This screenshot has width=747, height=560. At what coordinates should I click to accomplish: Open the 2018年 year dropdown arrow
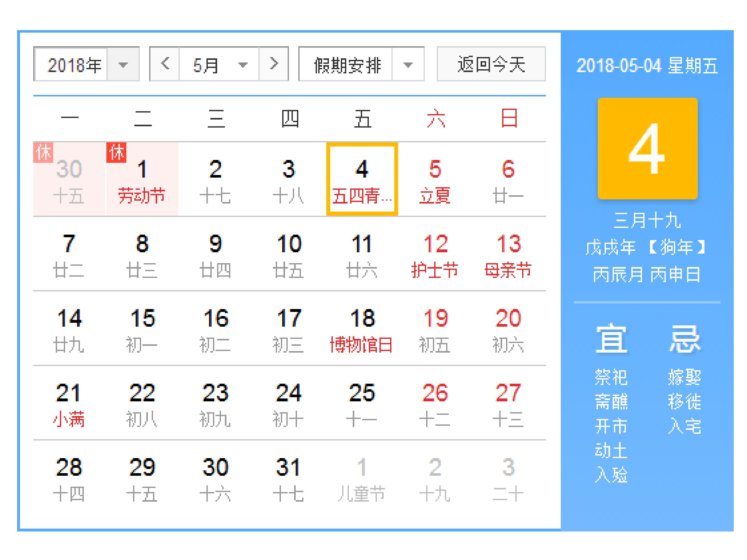pyautogui.click(x=123, y=64)
